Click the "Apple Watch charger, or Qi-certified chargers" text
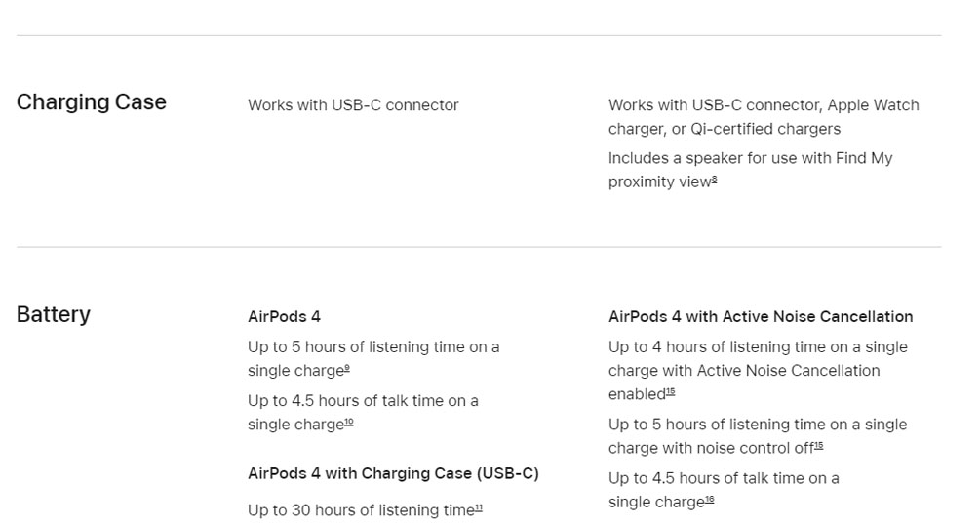The width and height of the screenshot is (980, 526). point(724,129)
